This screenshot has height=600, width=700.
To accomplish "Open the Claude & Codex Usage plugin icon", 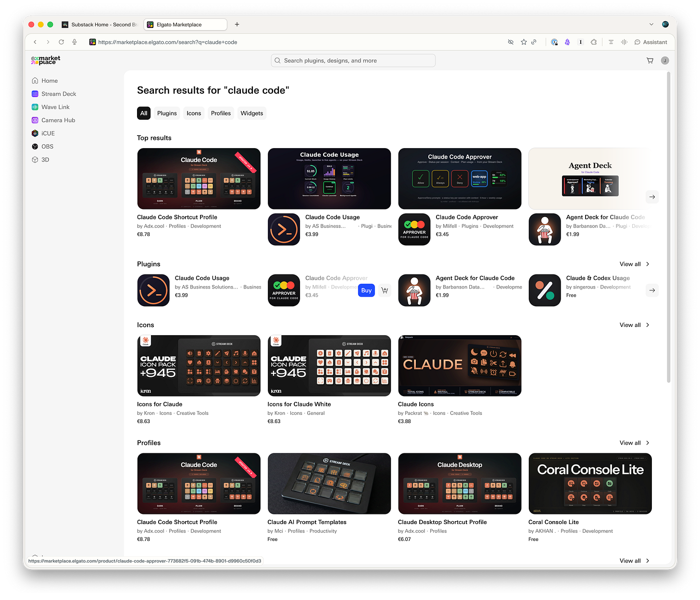I will 545,290.
